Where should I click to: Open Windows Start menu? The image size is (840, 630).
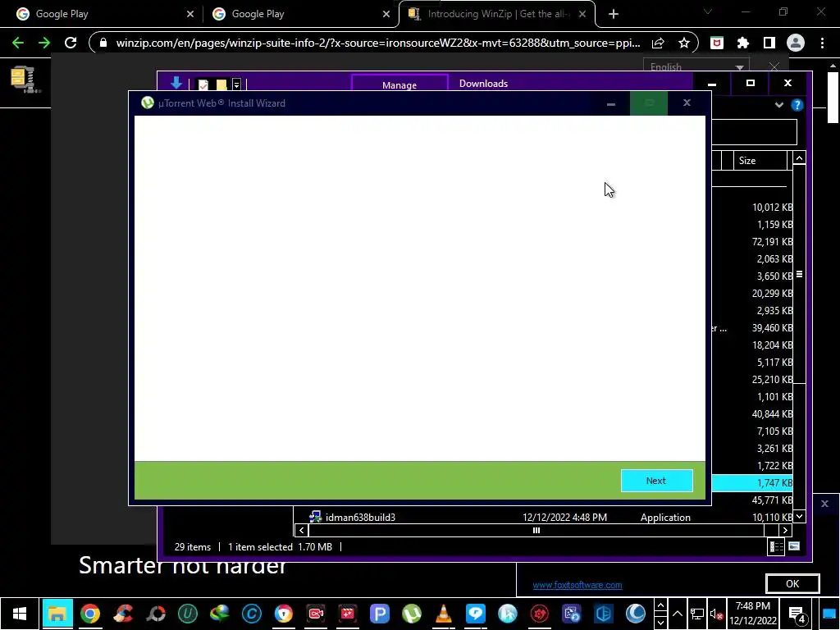(20, 614)
